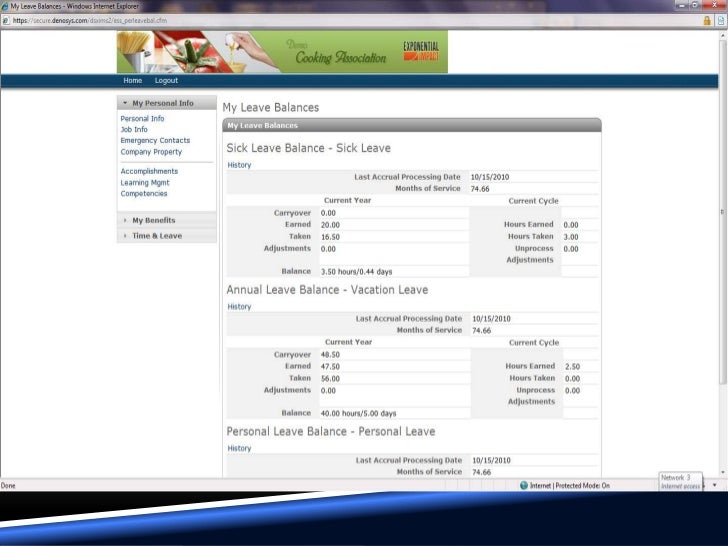Open Learning Mgmt link
Image resolution: width=728 pixels, height=546 pixels.
point(145,182)
